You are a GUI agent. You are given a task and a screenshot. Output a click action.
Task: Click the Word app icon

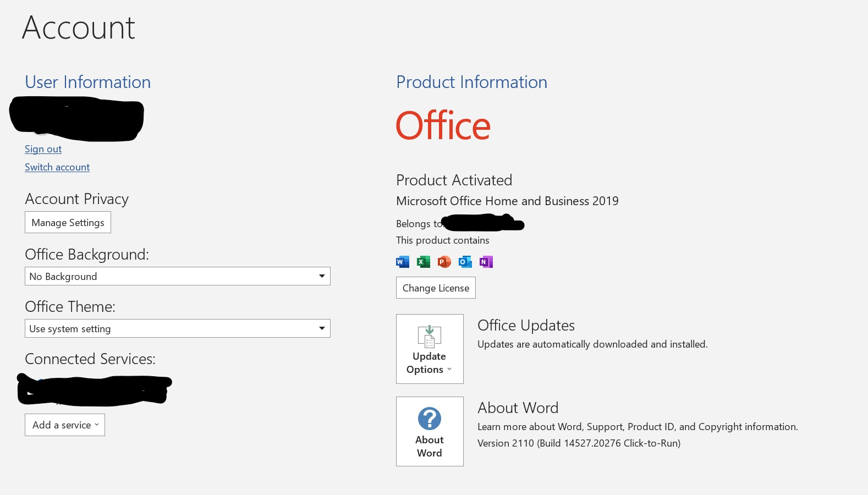coord(403,262)
